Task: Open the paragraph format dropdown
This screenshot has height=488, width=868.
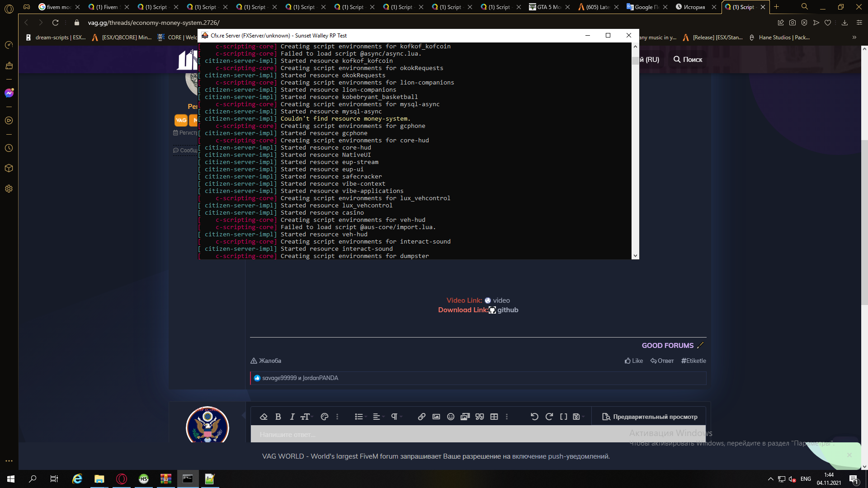Action: coord(396,417)
